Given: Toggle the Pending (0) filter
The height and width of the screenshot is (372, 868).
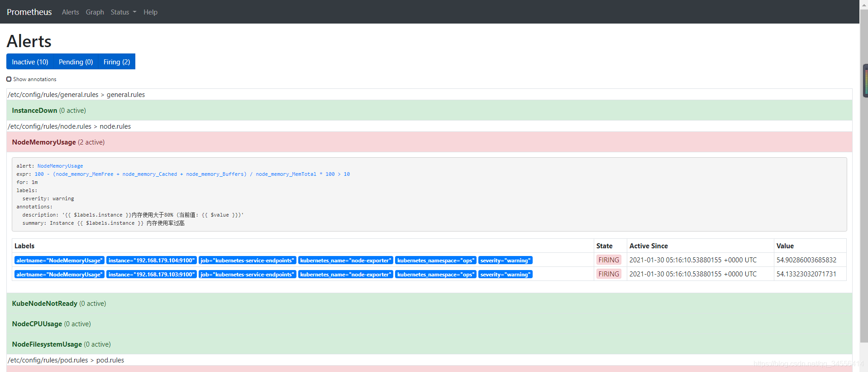Looking at the screenshot, I should tap(76, 62).
